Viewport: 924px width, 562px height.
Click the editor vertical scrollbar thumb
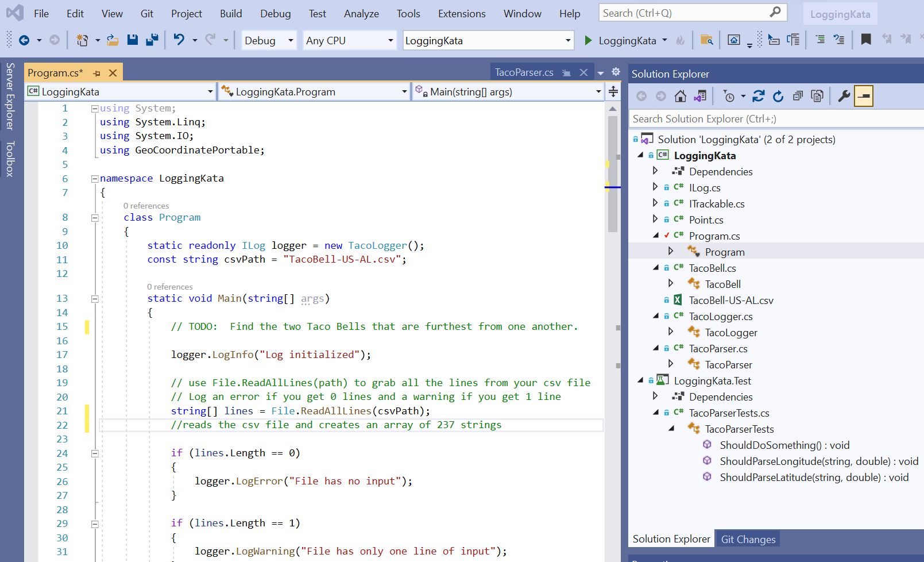(613, 172)
